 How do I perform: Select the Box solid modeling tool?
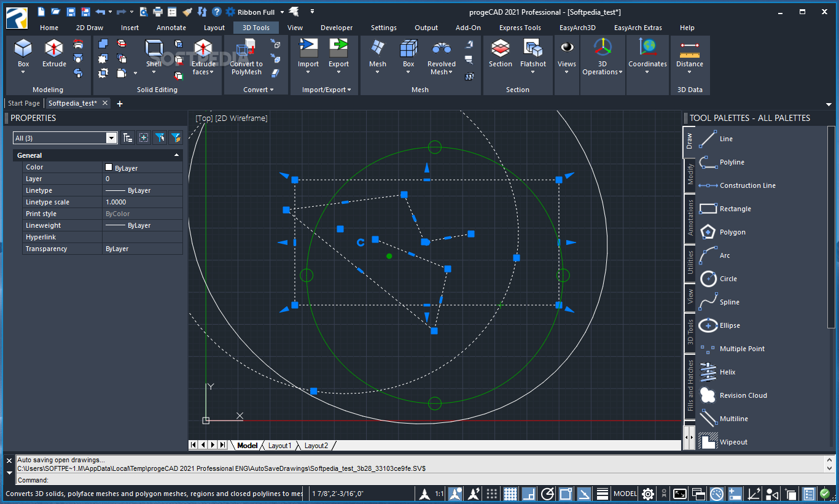click(23, 53)
